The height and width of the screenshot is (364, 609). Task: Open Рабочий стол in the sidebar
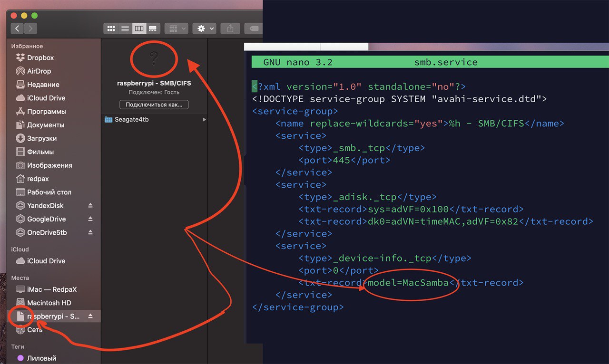click(x=49, y=192)
